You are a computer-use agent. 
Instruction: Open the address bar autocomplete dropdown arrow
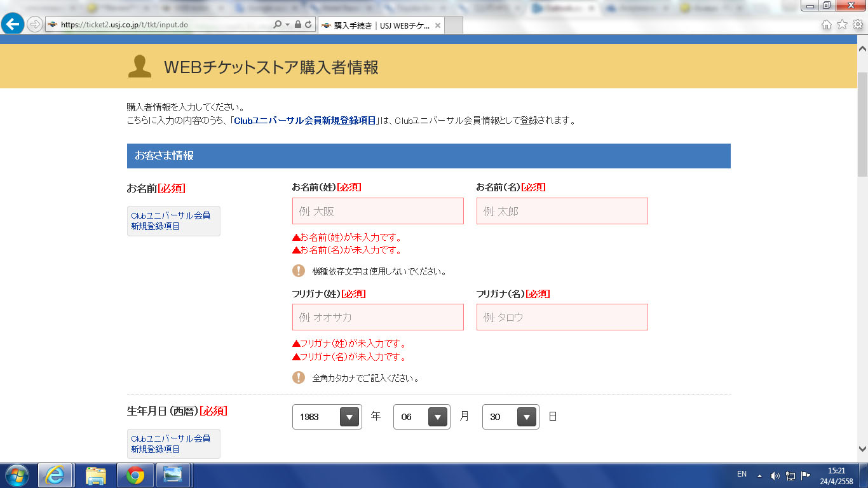[x=287, y=25]
